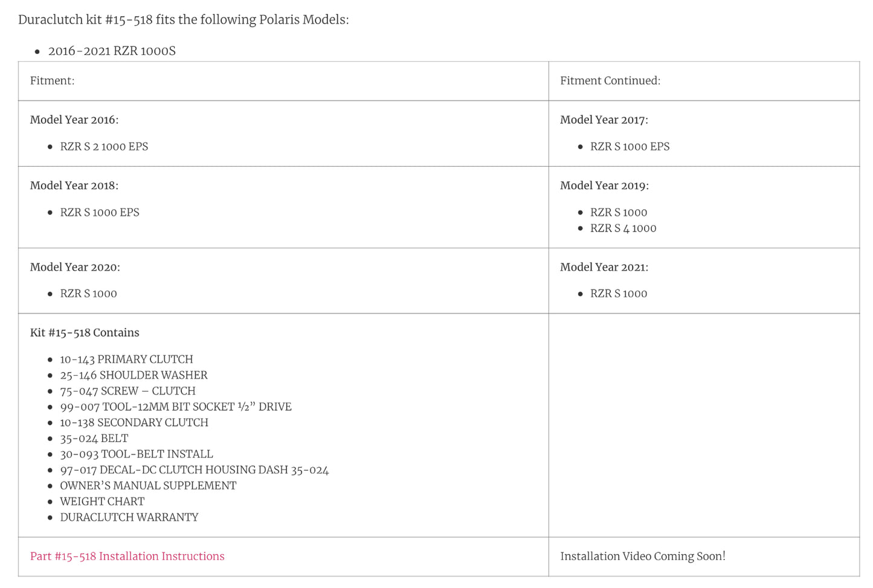Click the Model Year 2020 label
Viewport: 873px width, 588px height.
75,267
